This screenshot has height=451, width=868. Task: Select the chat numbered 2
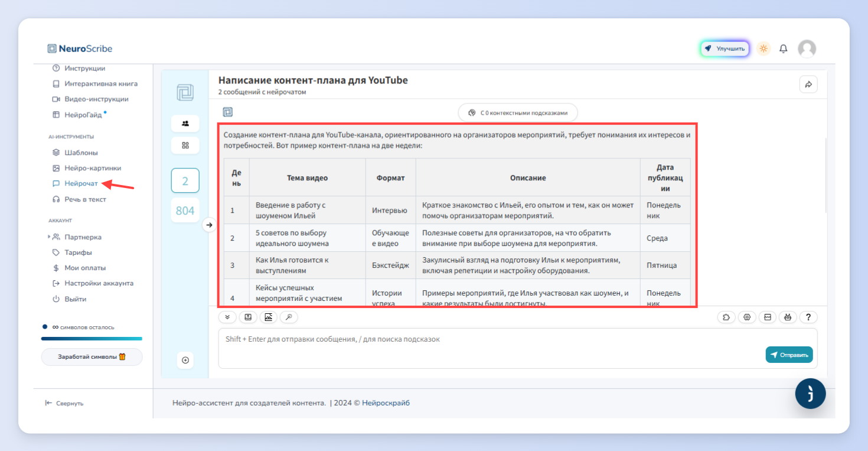point(185,181)
